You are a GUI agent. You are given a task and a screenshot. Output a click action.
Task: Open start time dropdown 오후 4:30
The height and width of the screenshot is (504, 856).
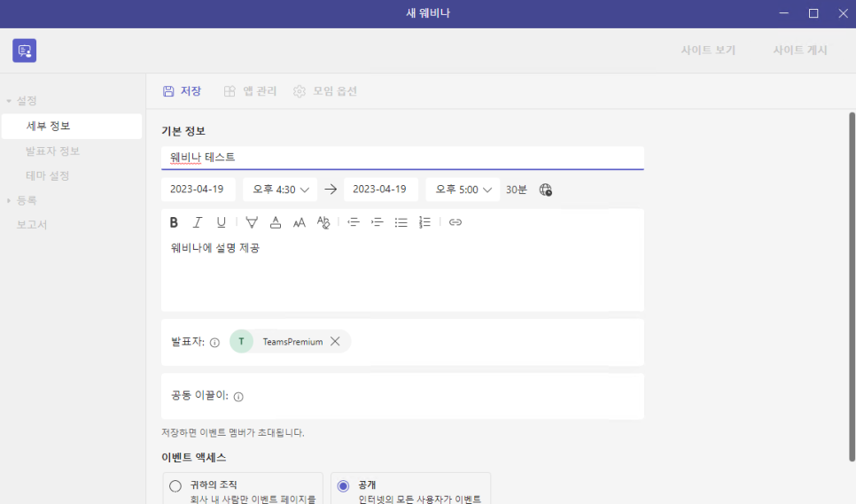tap(280, 190)
